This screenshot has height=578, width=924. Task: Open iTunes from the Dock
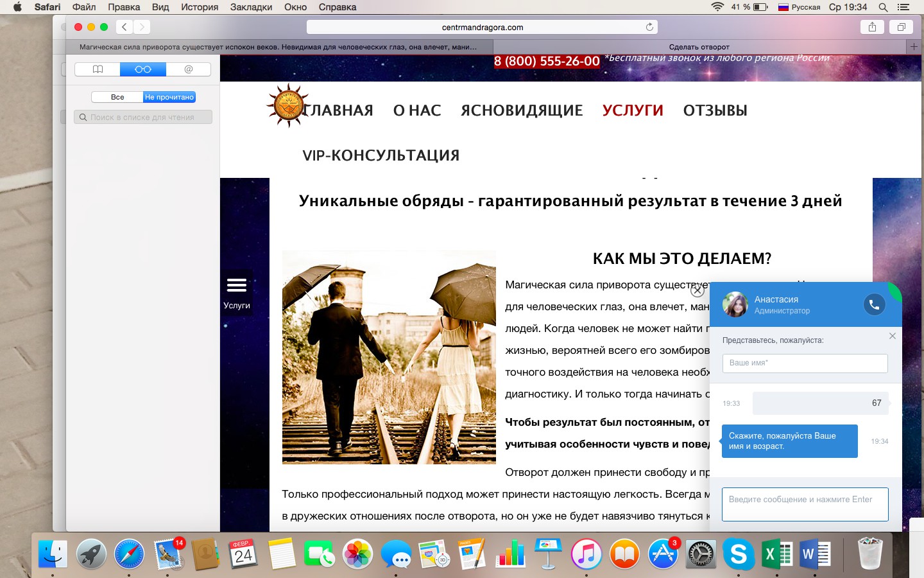click(586, 553)
